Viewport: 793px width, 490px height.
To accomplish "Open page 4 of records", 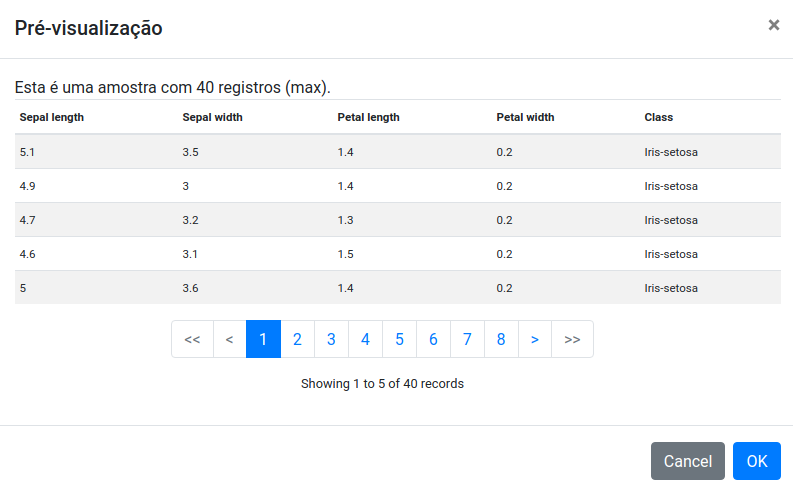I will pos(365,339).
